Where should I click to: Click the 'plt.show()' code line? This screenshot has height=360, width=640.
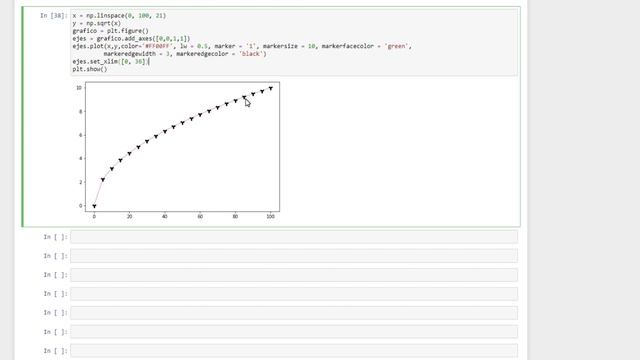coord(90,69)
